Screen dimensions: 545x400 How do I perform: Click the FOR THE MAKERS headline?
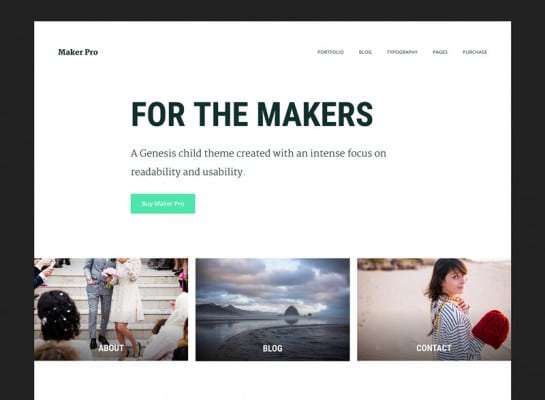click(x=252, y=114)
